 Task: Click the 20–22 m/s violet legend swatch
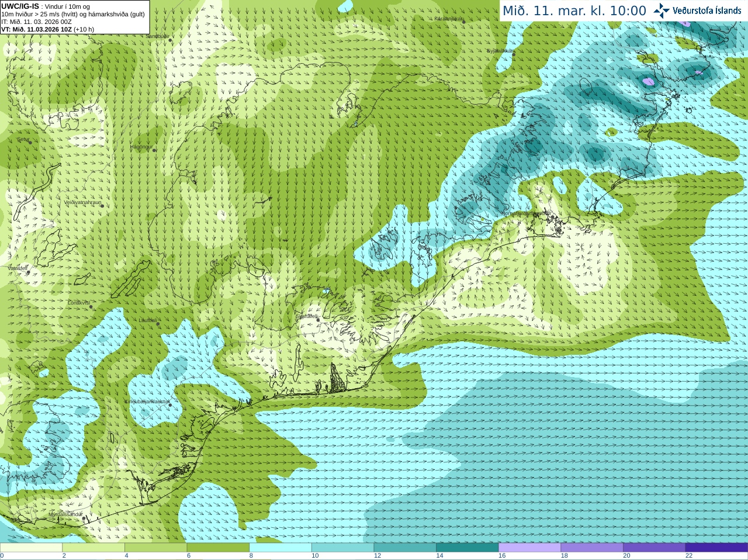[x=654, y=548]
